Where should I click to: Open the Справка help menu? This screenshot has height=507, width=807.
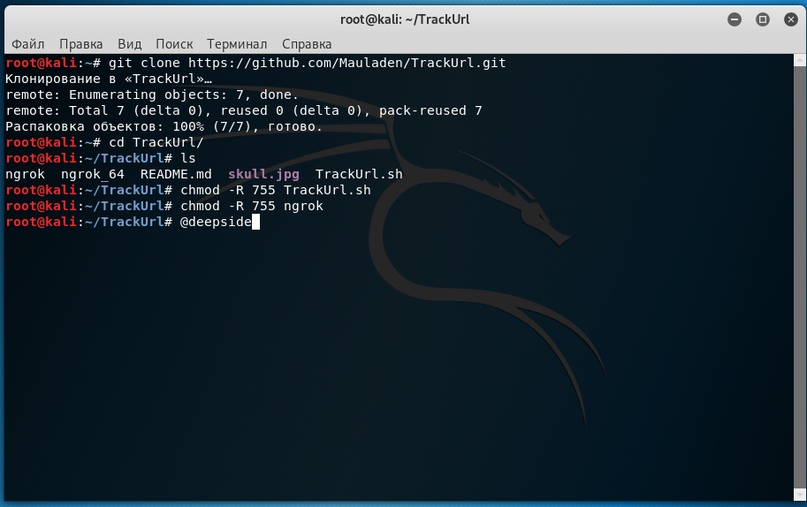pyautogui.click(x=307, y=44)
